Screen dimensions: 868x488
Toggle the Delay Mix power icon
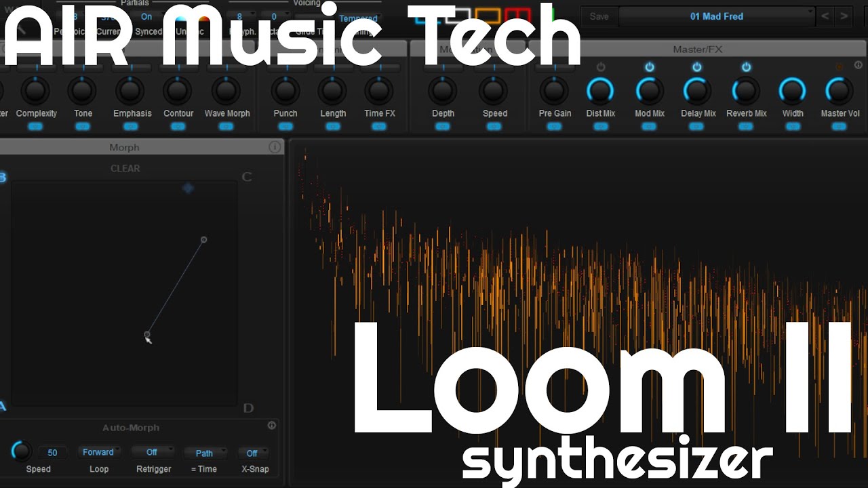click(696, 67)
